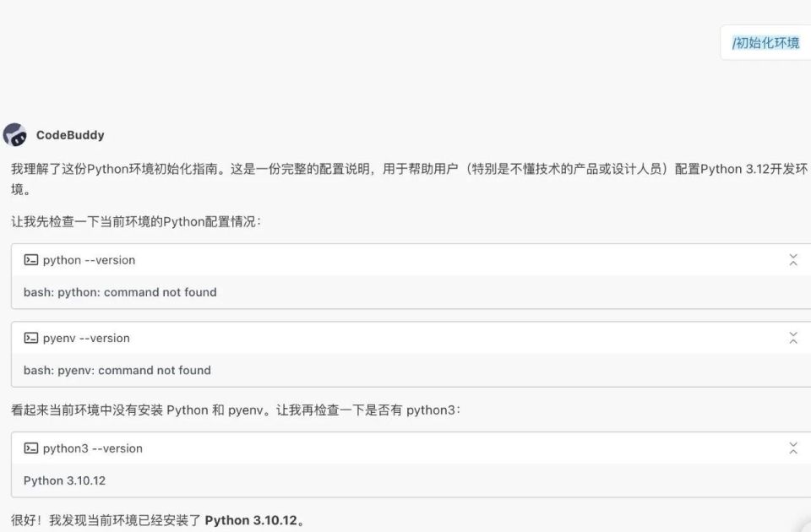
Task: Click the CodeBuddy name label
Action: point(70,135)
